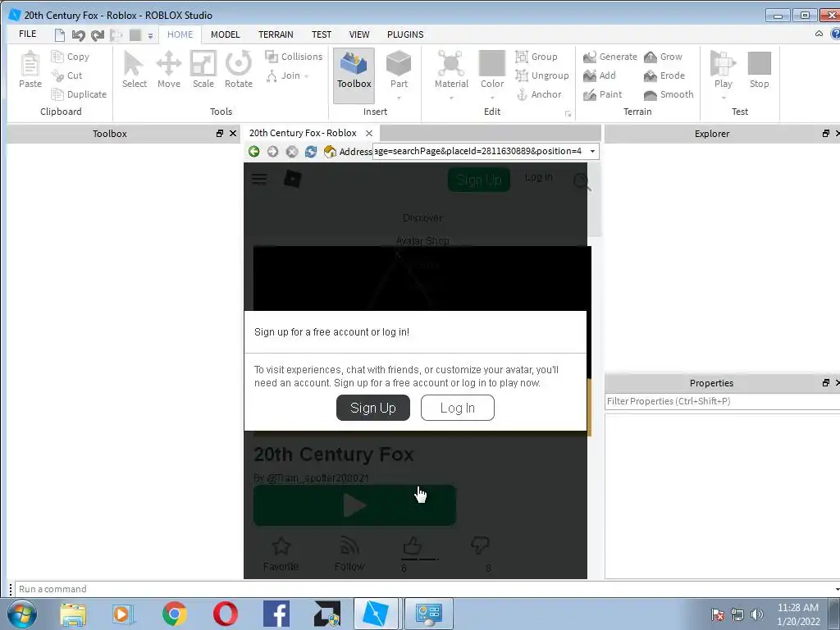Screen dimensions: 840x630
Task: Close the 20th Century Fox - Roblox tab
Action: 369,134
